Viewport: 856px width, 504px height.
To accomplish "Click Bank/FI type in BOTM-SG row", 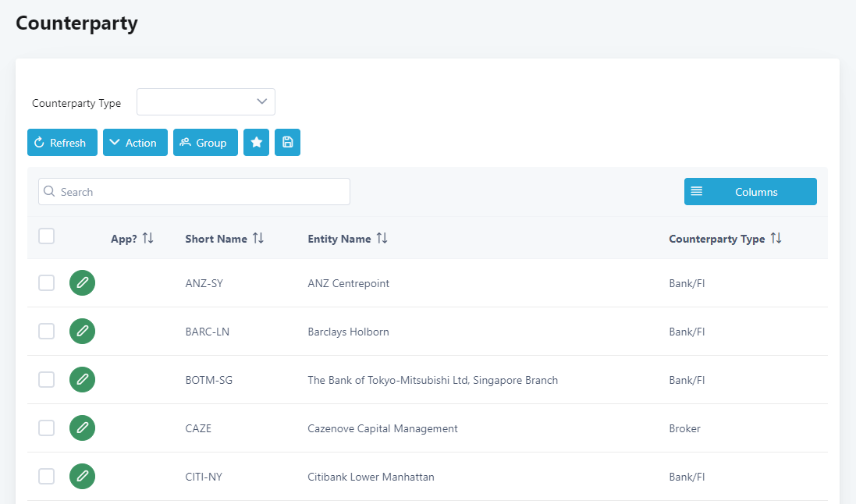I will click(687, 380).
